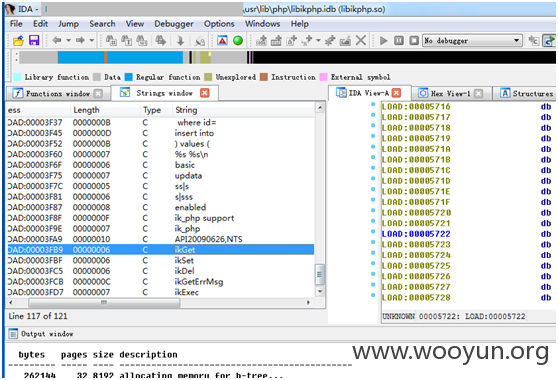Close the Strings window tab
The height and width of the screenshot is (380, 558).
205,93
